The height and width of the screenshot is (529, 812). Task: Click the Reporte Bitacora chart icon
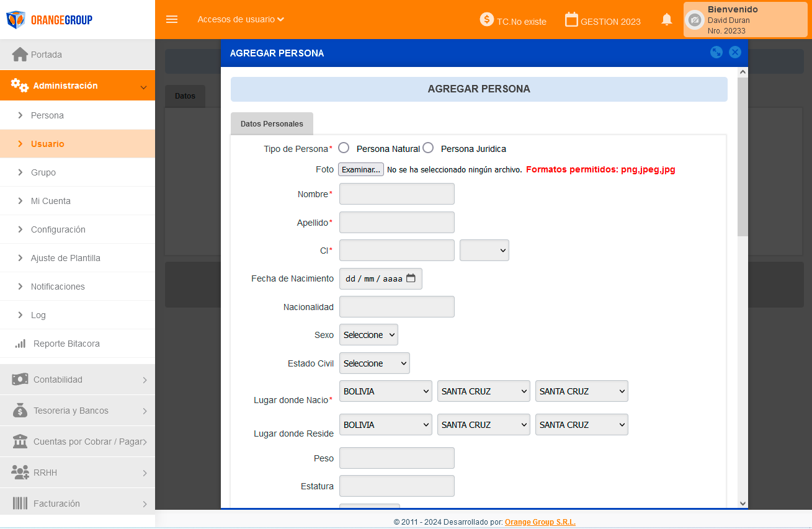coord(20,344)
